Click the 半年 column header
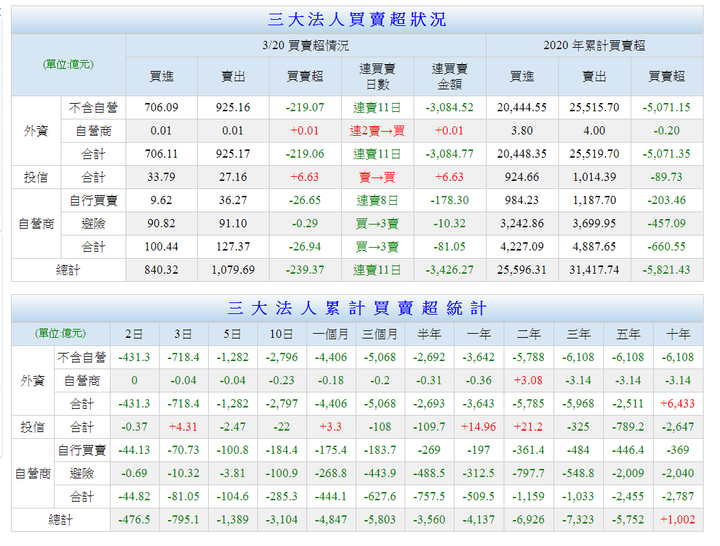720x546 pixels. (x=429, y=334)
